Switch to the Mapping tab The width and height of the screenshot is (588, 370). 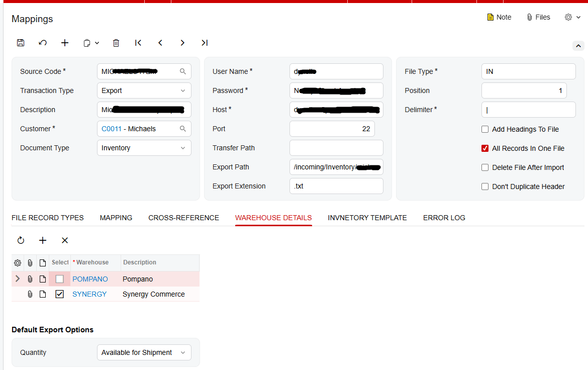tap(116, 218)
